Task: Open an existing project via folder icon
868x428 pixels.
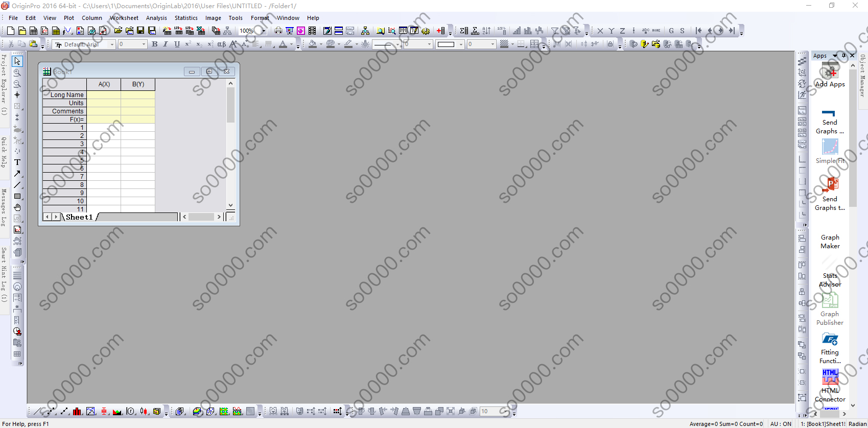Action: (118, 31)
